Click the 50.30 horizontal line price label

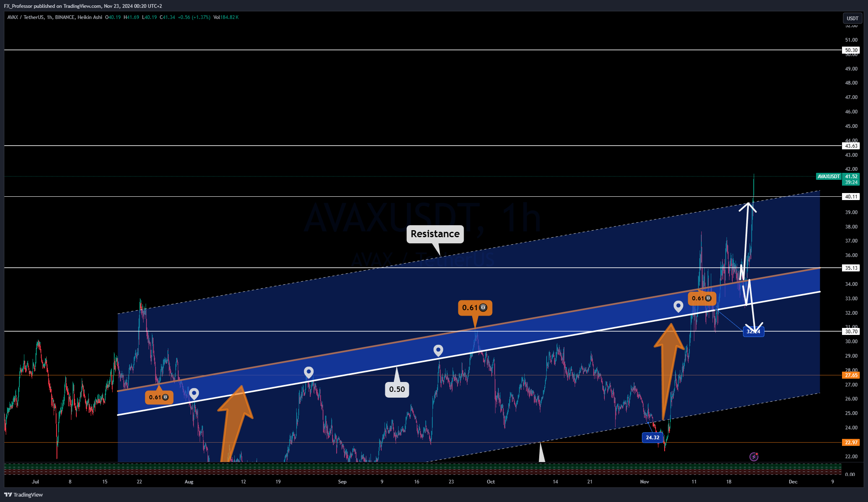(851, 50)
